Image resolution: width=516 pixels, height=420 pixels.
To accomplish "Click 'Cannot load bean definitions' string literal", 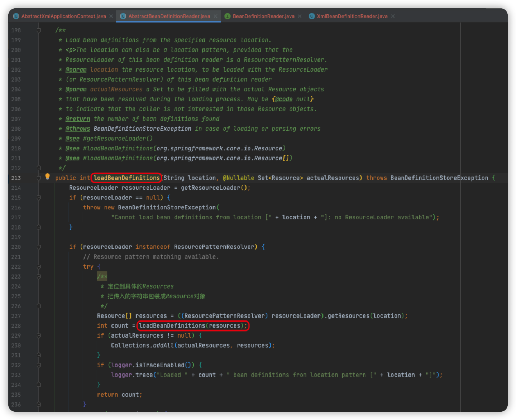I will (x=191, y=217).
